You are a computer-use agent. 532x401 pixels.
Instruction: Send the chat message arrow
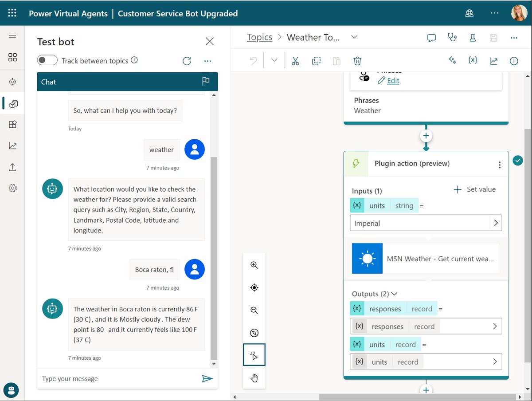pos(207,378)
